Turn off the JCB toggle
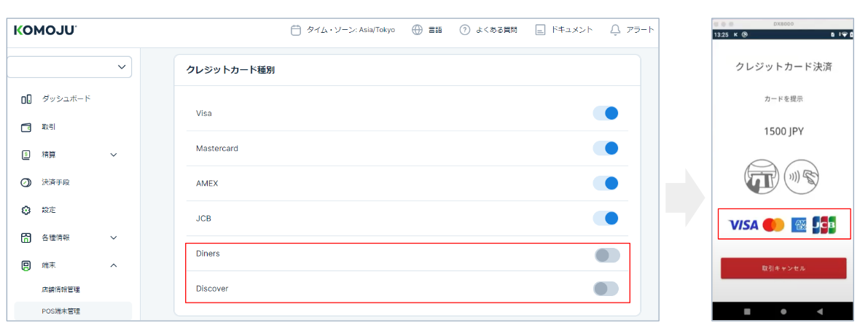Image resolution: width=868 pixels, height=331 pixels. (606, 218)
